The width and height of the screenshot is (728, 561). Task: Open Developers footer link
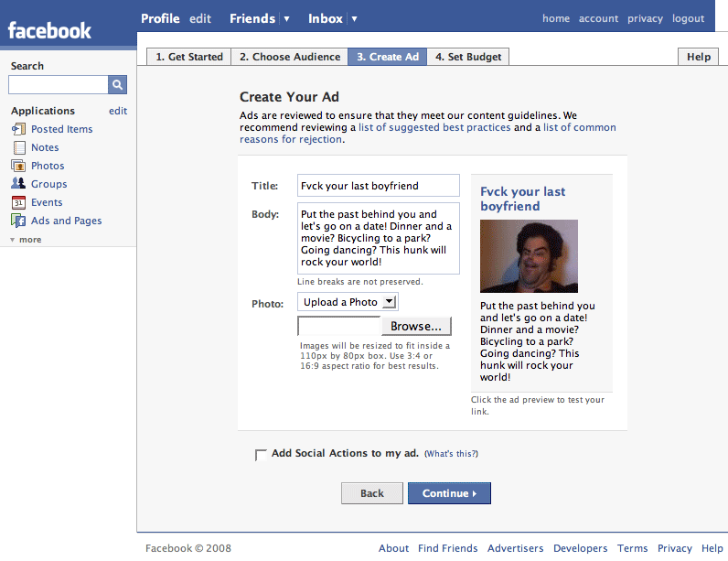coord(581,548)
